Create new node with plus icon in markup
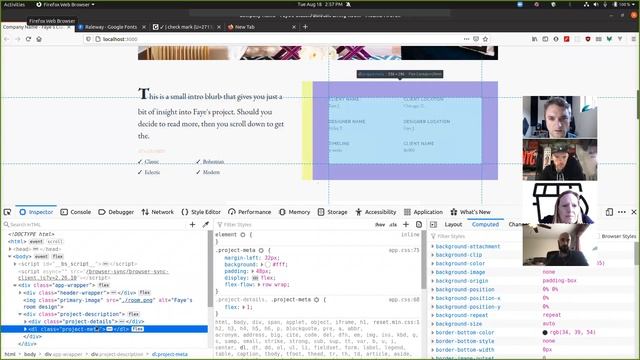This screenshot has width=640, height=360. click(192, 224)
